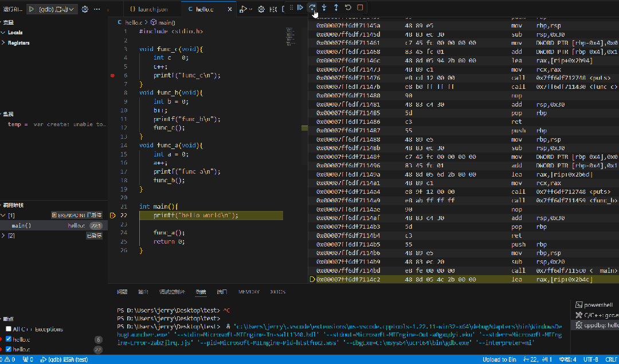Open the Ports panel tab
Screen dimensions: 619x364
pos(222,292)
